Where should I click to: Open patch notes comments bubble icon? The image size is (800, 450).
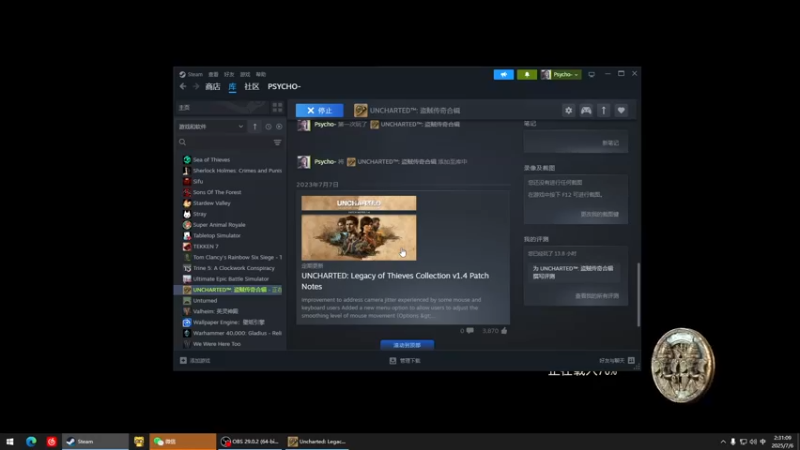(470, 331)
